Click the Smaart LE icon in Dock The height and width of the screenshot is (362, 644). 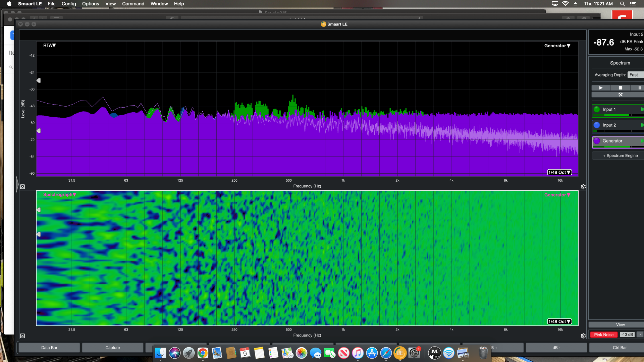point(400,353)
